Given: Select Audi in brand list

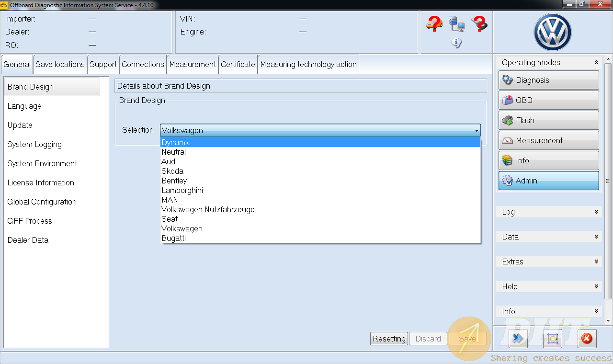Looking at the screenshot, I should point(320,161).
